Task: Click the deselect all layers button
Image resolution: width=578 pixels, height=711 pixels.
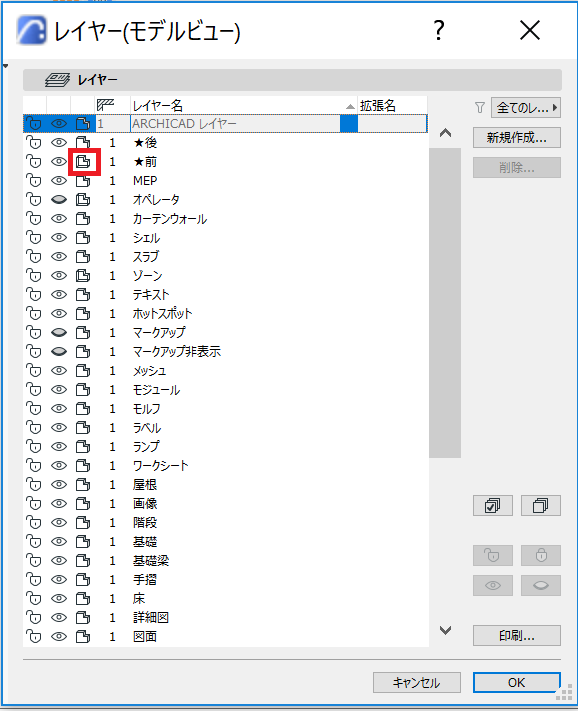Action: click(540, 506)
